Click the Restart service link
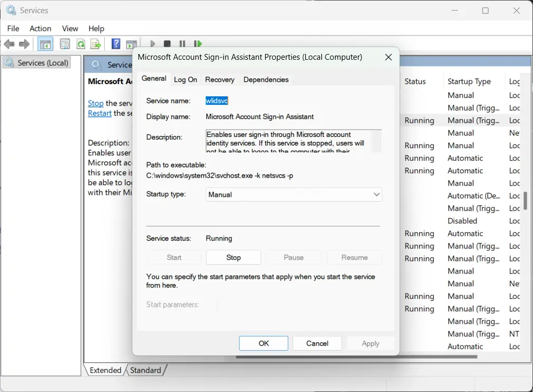The width and height of the screenshot is (533, 392). point(100,113)
